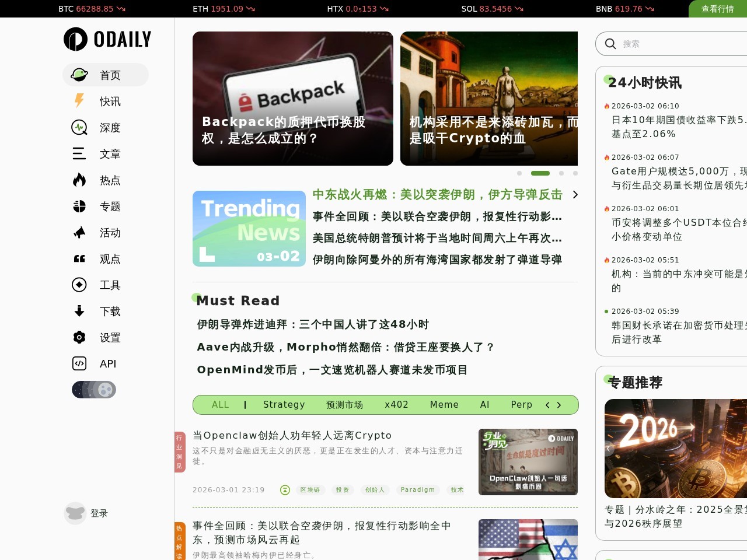Select the Meme category tab

(444, 404)
